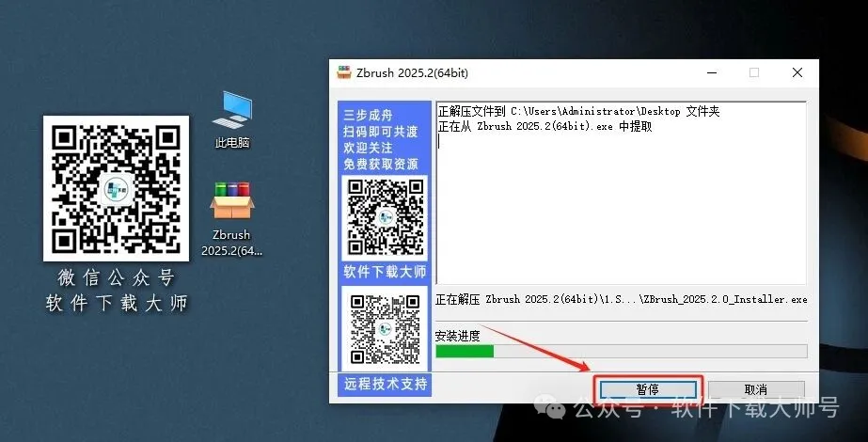Click the Zbrush 2025.2(64bit) window title

(x=412, y=73)
